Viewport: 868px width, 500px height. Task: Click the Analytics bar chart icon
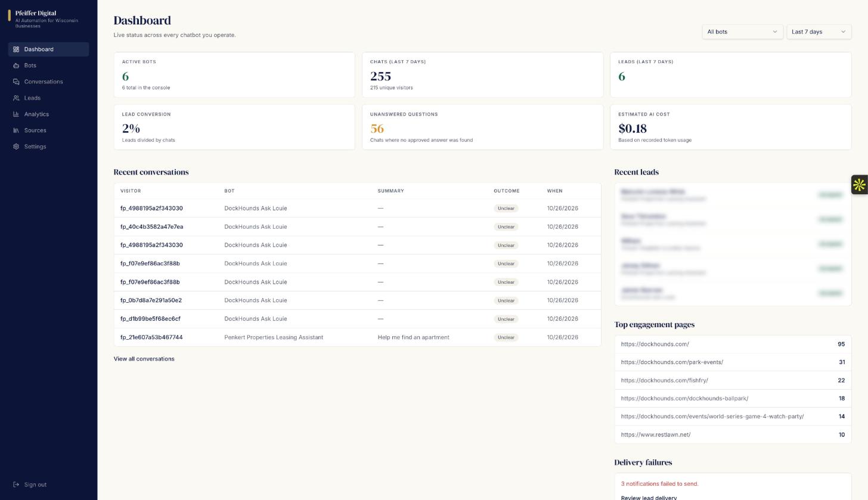pos(16,114)
